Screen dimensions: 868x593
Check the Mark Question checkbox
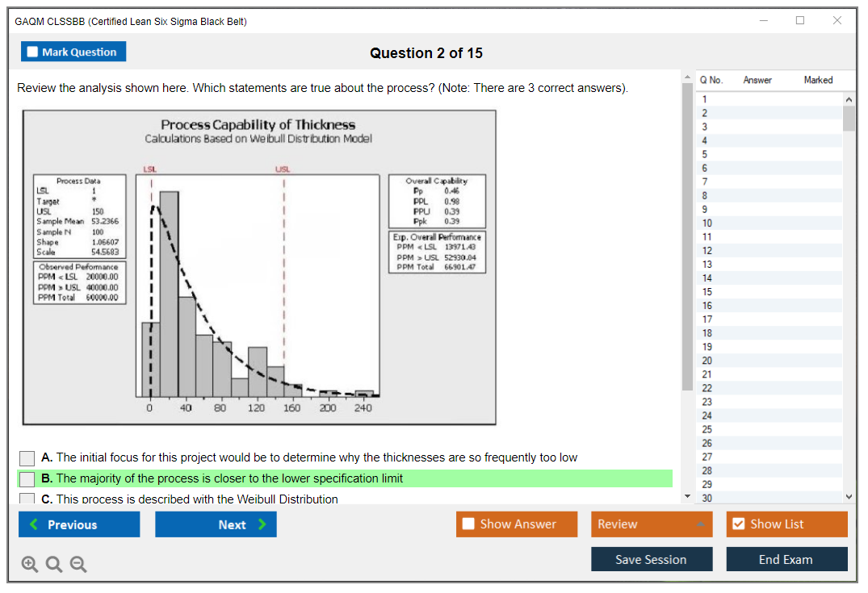pos(33,52)
